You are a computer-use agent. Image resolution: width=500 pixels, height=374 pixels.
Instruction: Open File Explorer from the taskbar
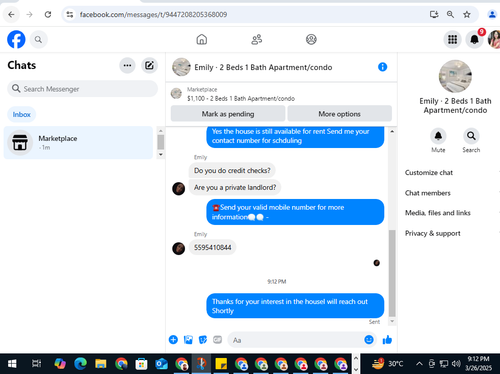point(101,364)
